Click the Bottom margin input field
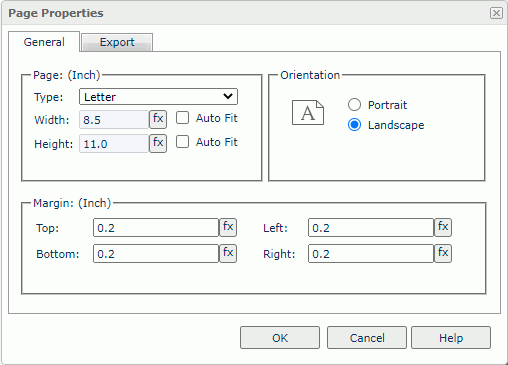The image size is (508, 365). tap(156, 254)
